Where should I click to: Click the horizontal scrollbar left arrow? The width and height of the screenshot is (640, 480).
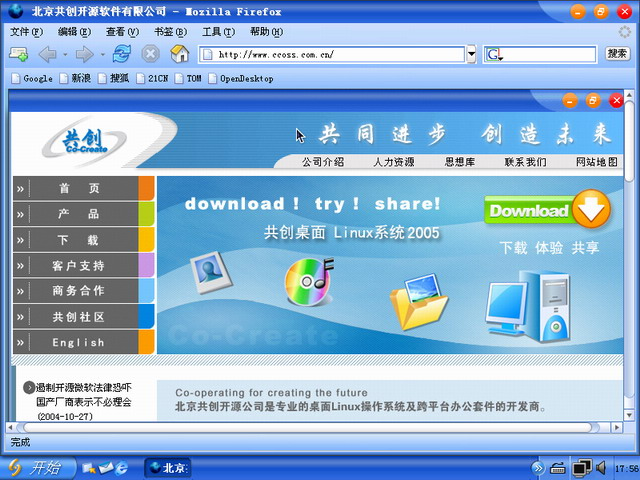(x=11, y=427)
